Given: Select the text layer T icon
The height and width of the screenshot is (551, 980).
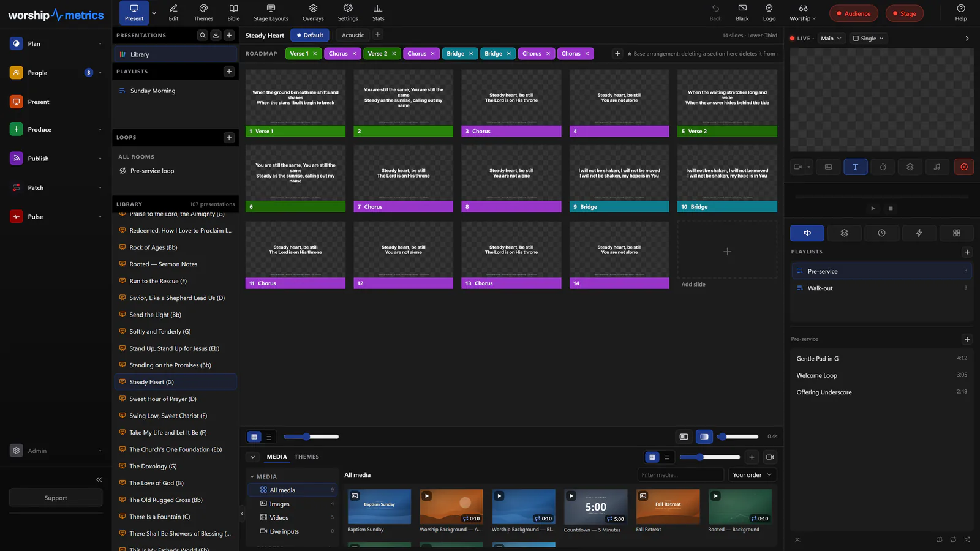Looking at the screenshot, I should [855, 167].
